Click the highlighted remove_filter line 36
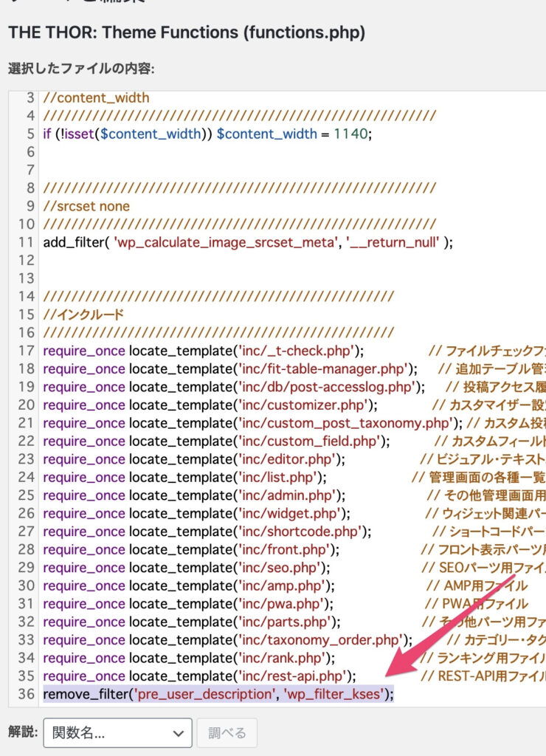The width and height of the screenshot is (546, 756). coord(218,694)
